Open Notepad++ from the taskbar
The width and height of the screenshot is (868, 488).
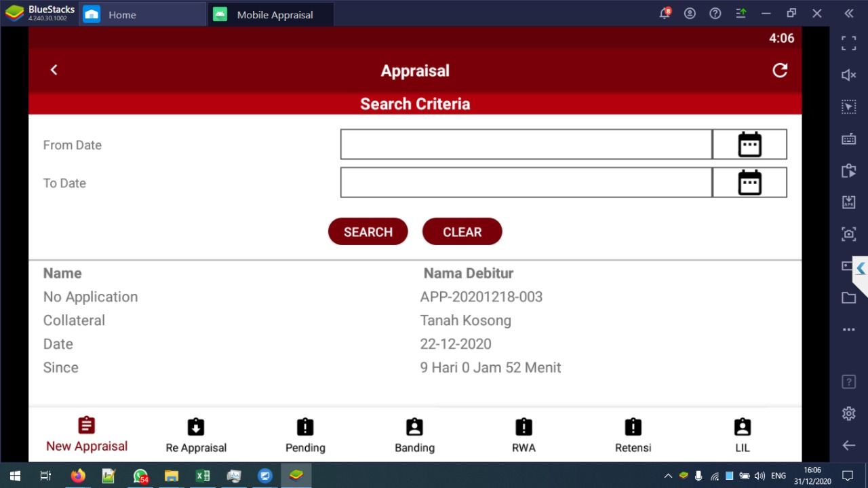(x=108, y=476)
